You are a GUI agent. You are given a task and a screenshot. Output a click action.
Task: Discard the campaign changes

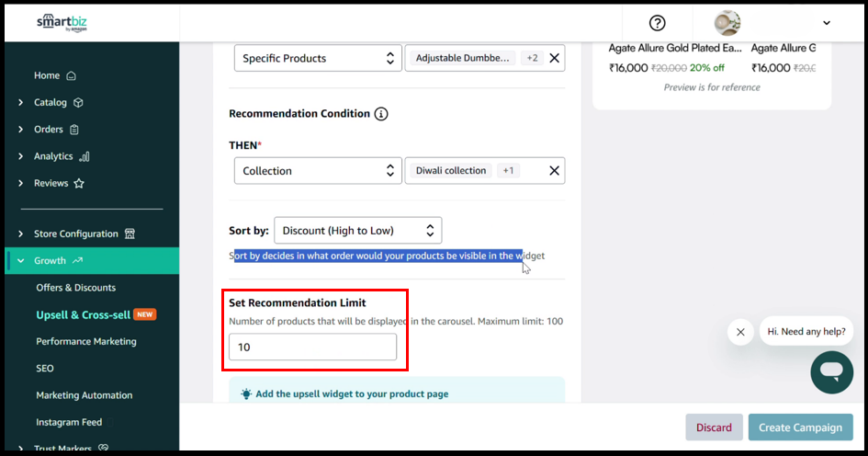[714, 427]
